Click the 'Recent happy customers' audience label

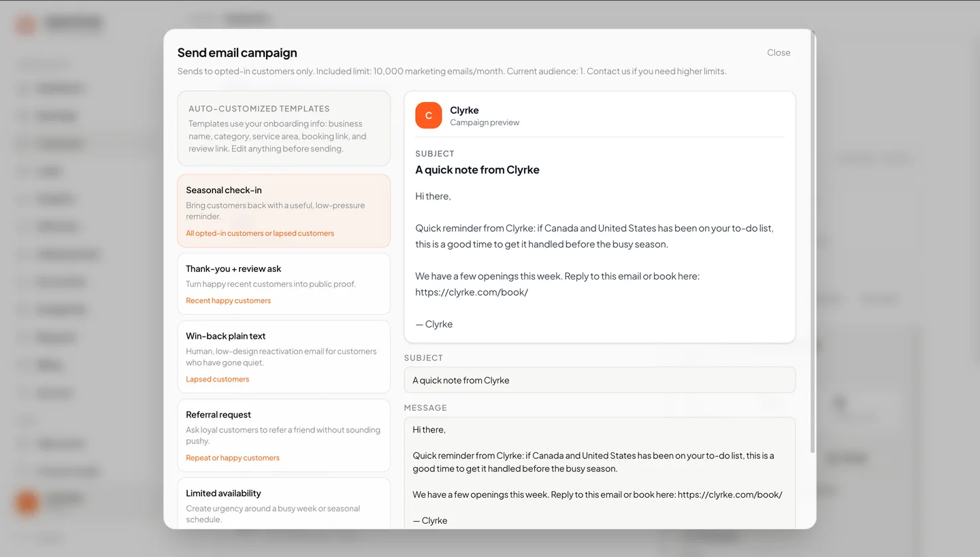[x=228, y=301]
